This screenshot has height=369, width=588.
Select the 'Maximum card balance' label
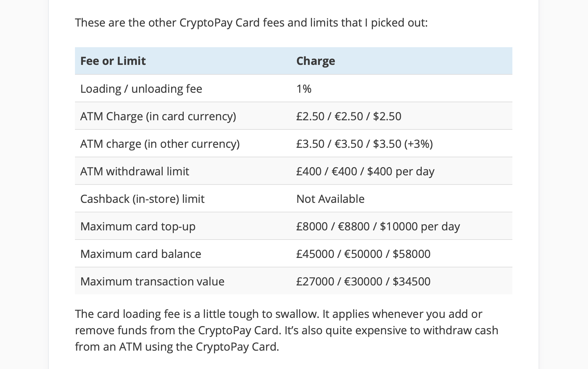141,254
